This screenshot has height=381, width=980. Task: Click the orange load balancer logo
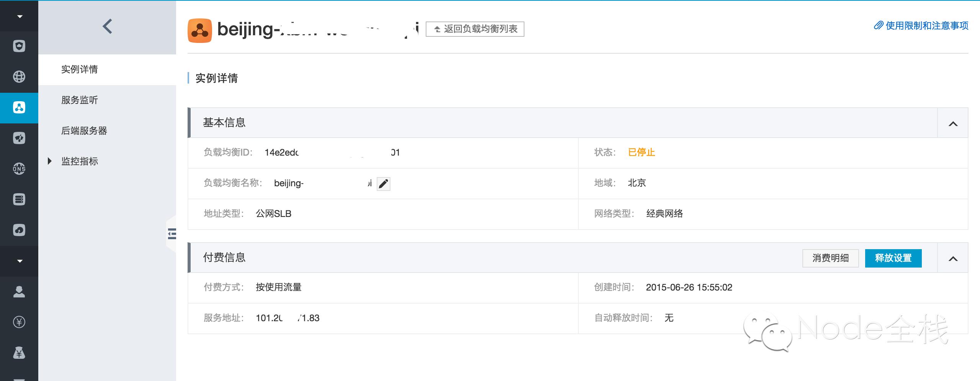(x=200, y=30)
